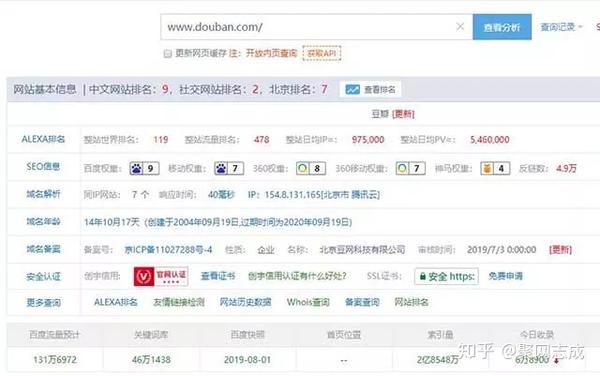The height and width of the screenshot is (376, 600).
Task: Click Alexa world rank value 119
Action: click(161, 140)
